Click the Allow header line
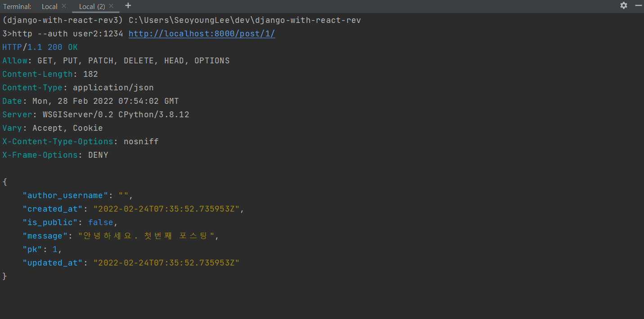This screenshot has width=644, height=319. pyautogui.click(x=116, y=61)
